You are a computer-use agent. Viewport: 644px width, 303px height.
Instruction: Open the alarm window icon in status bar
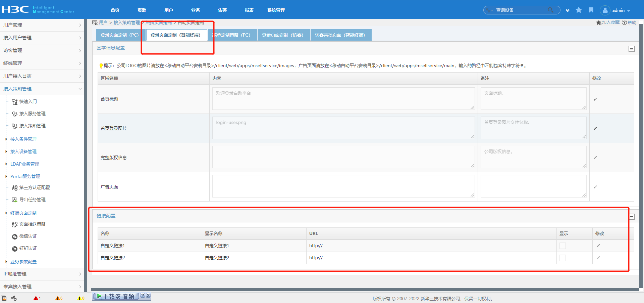coord(4,298)
